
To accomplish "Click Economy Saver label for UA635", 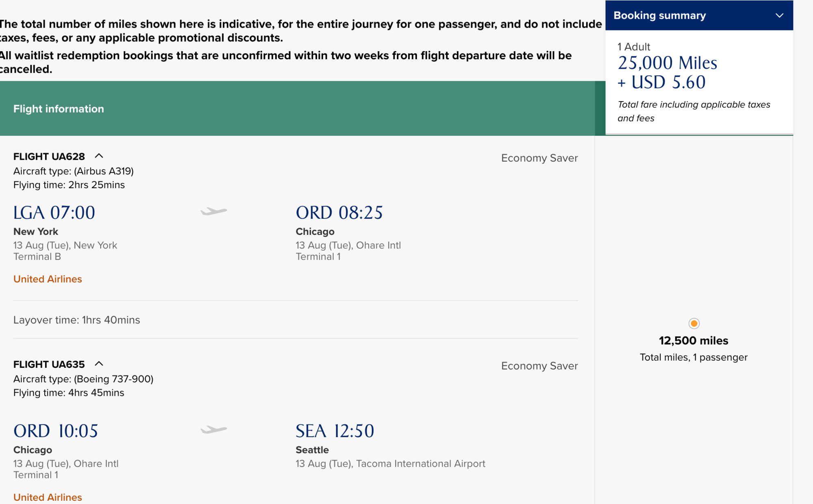I will point(539,366).
